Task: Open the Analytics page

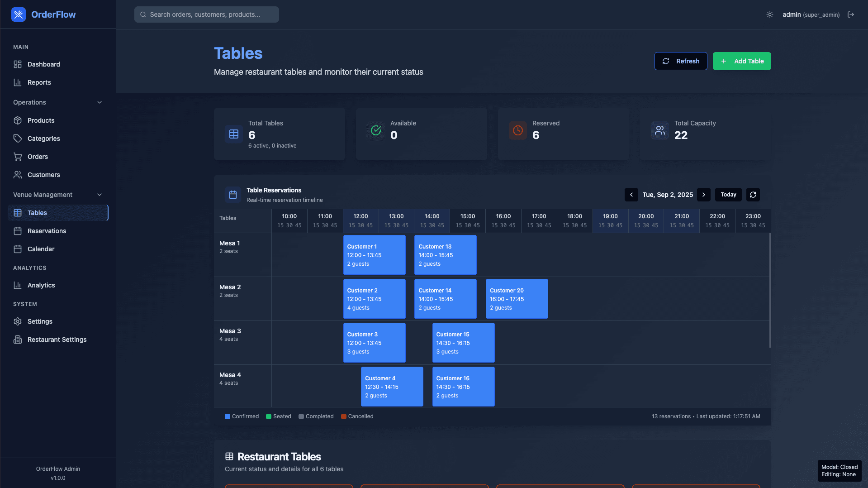Action: (x=41, y=285)
